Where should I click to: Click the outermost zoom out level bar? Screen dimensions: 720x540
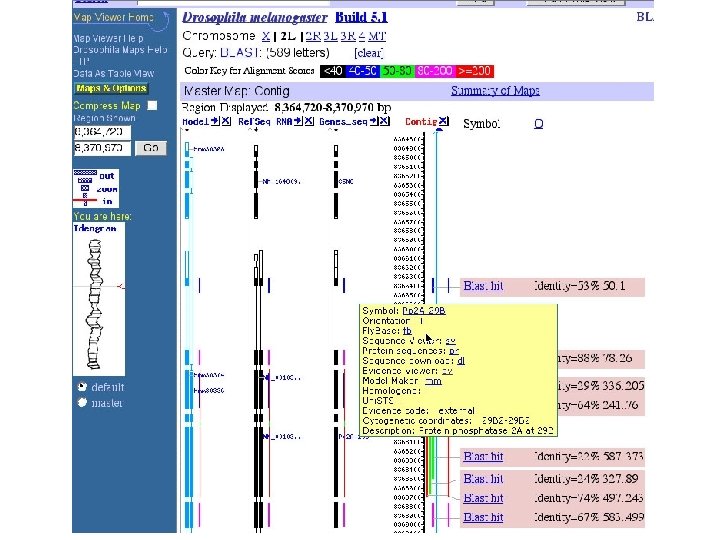85,173
